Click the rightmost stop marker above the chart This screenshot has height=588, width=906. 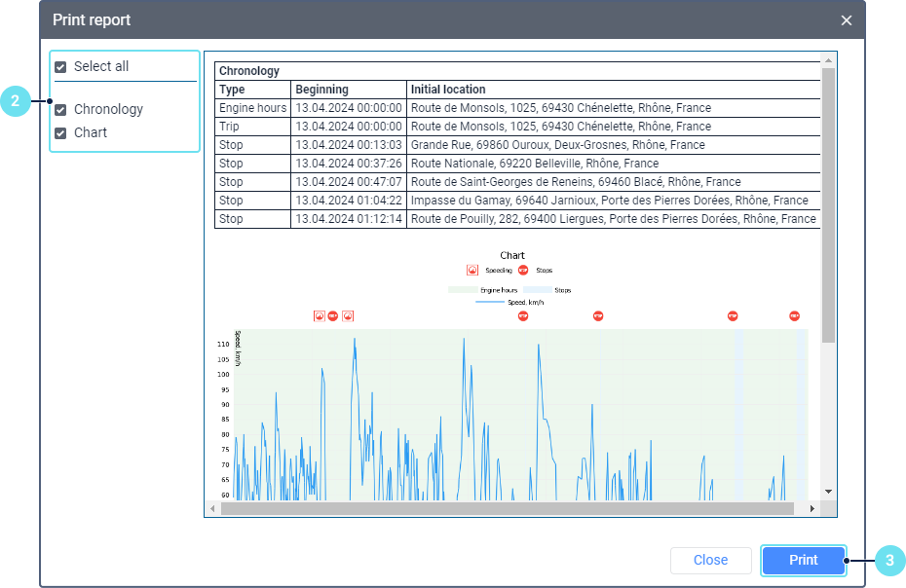click(794, 315)
